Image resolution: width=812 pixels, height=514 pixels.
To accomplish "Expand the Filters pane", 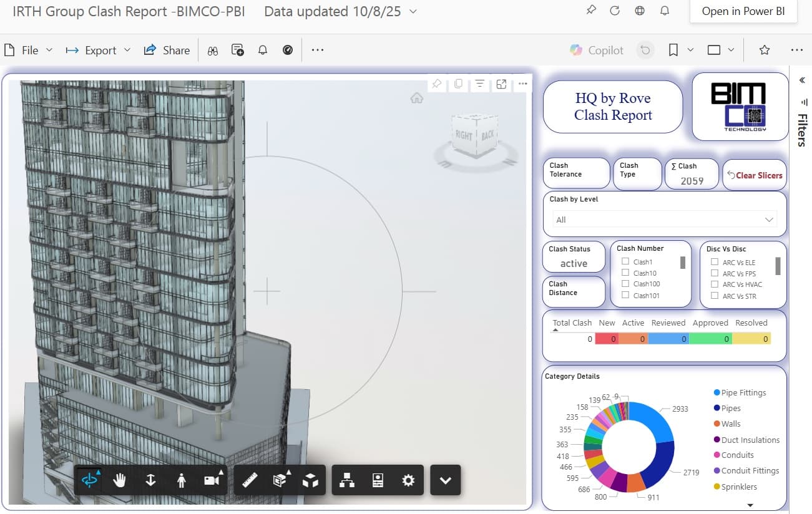I will 802,80.
